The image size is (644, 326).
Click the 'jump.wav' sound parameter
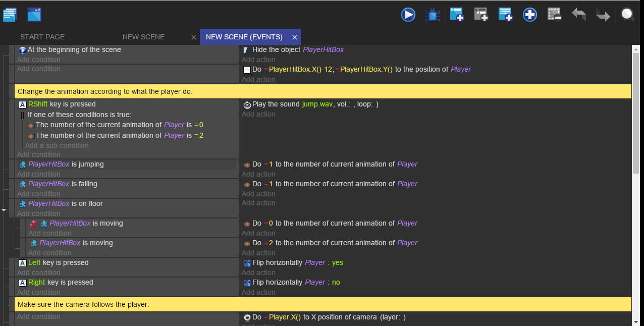click(x=317, y=104)
